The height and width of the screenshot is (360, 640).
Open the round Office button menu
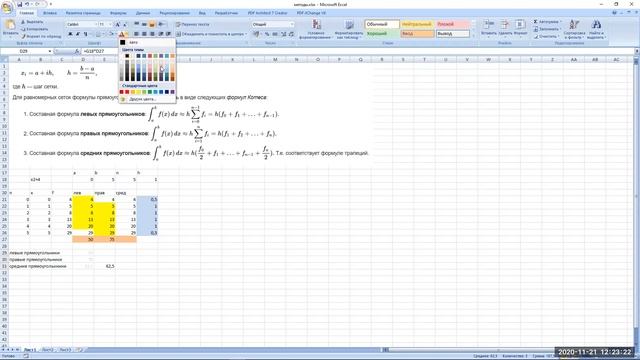[7, 8]
